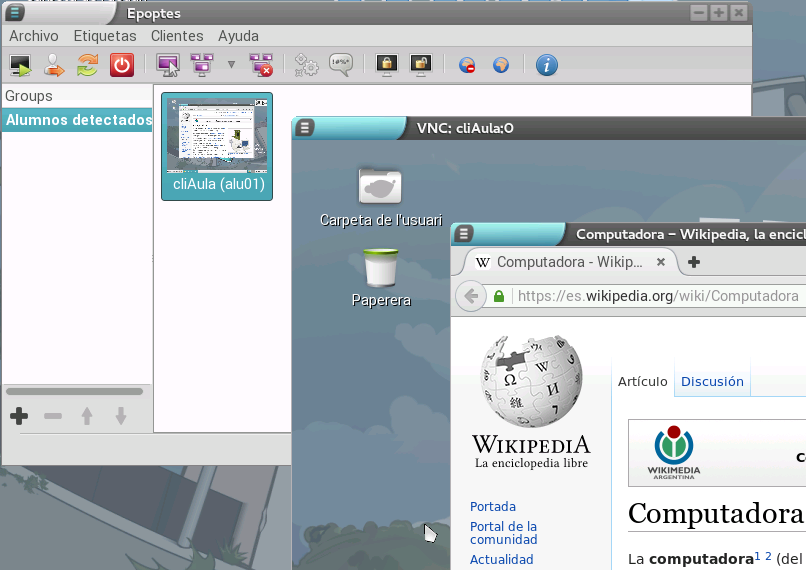
Task: Lock the screen with the closed padlock
Action: click(x=386, y=65)
